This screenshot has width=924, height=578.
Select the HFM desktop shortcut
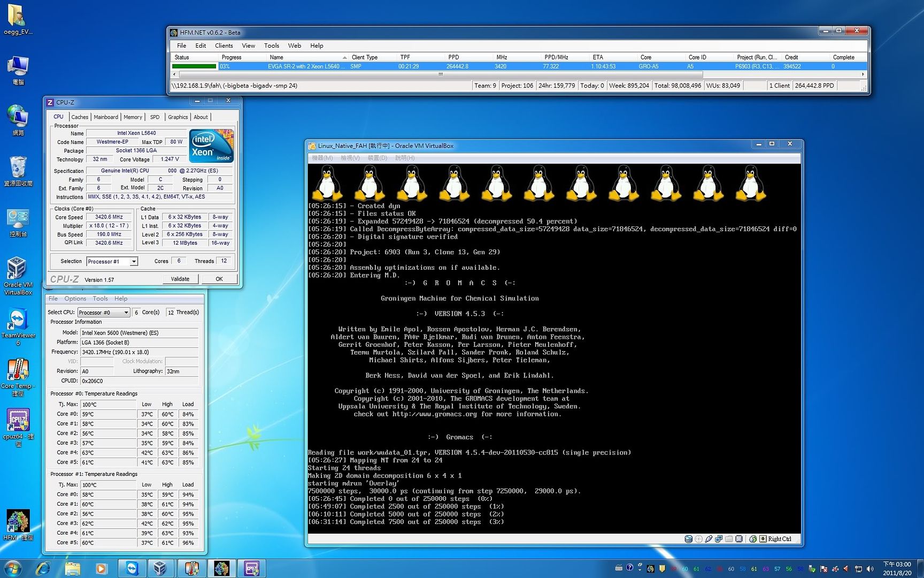[x=18, y=525]
